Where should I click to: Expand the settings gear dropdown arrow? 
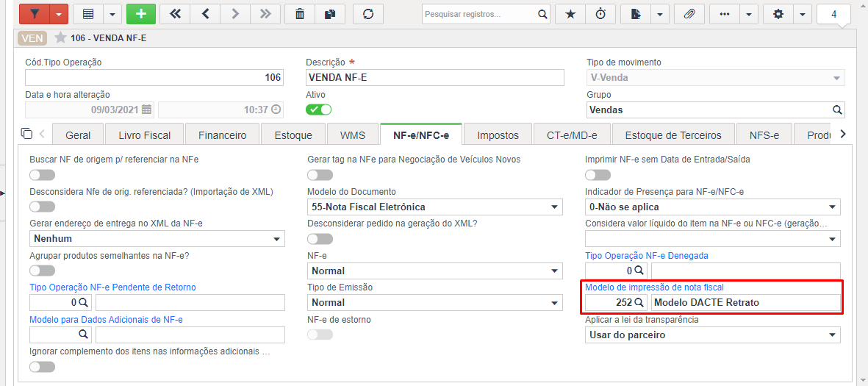[802, 14]
